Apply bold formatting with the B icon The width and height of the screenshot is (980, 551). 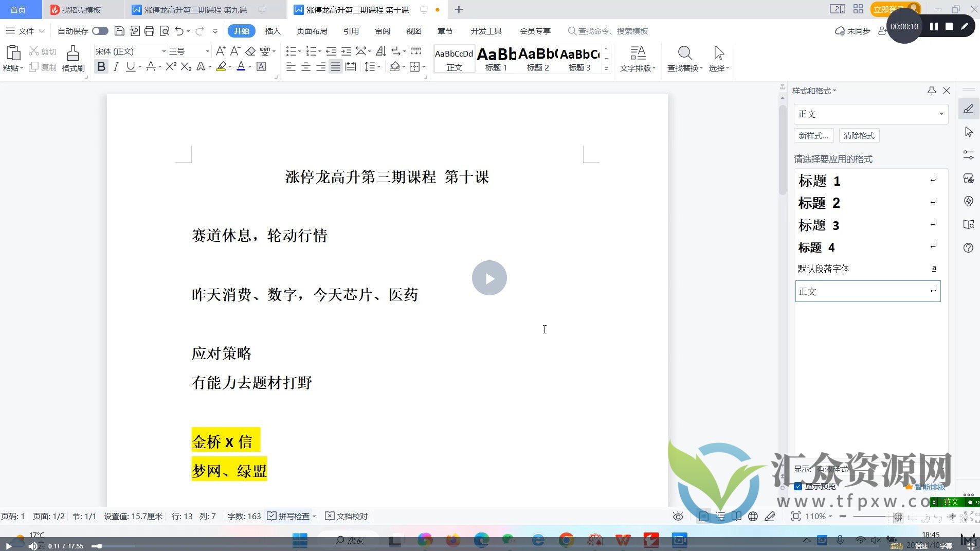click(x=101, y=66)
